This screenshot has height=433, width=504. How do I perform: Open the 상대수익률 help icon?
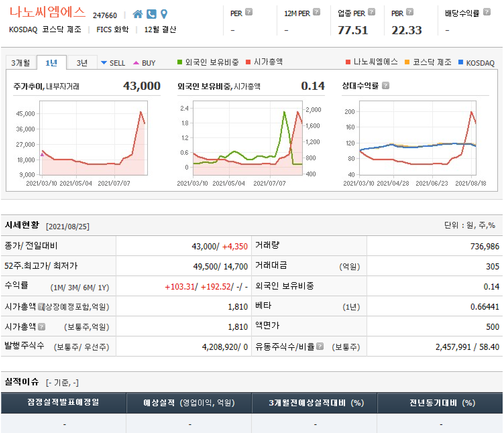pyautogui.click(x=386, y=86)
